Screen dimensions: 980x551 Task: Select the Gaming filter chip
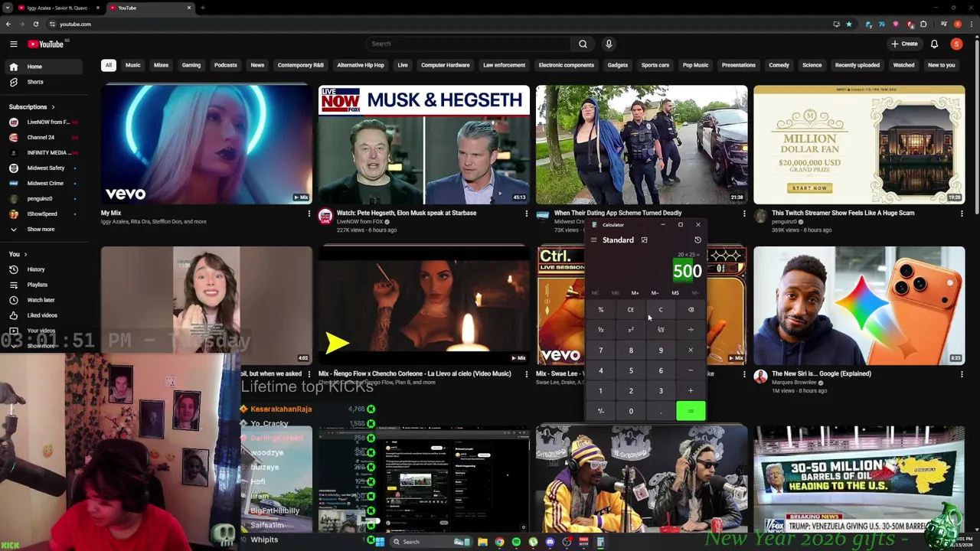tap(191, 65)
